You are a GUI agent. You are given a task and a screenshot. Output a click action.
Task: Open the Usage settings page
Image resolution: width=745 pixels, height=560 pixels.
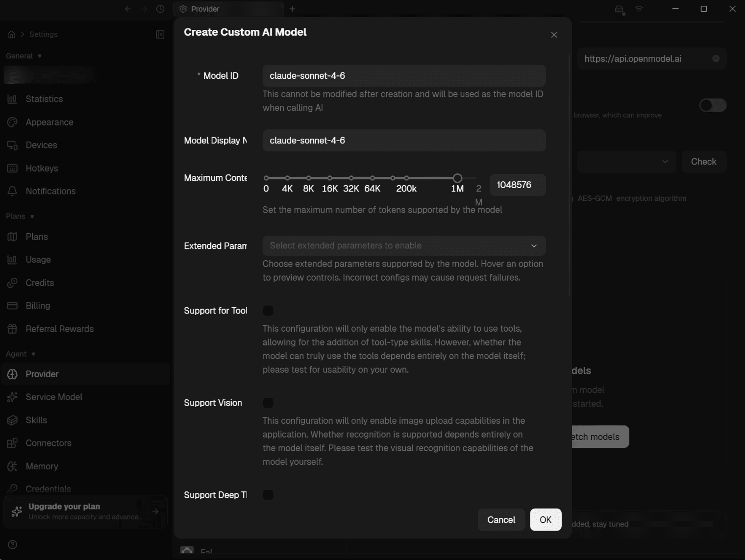coord(85,260)
